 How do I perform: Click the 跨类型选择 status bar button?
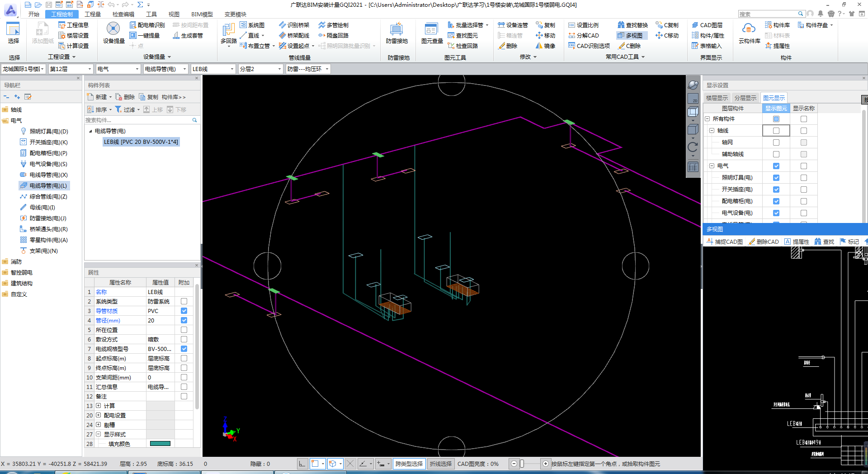[x=409, y=464]
